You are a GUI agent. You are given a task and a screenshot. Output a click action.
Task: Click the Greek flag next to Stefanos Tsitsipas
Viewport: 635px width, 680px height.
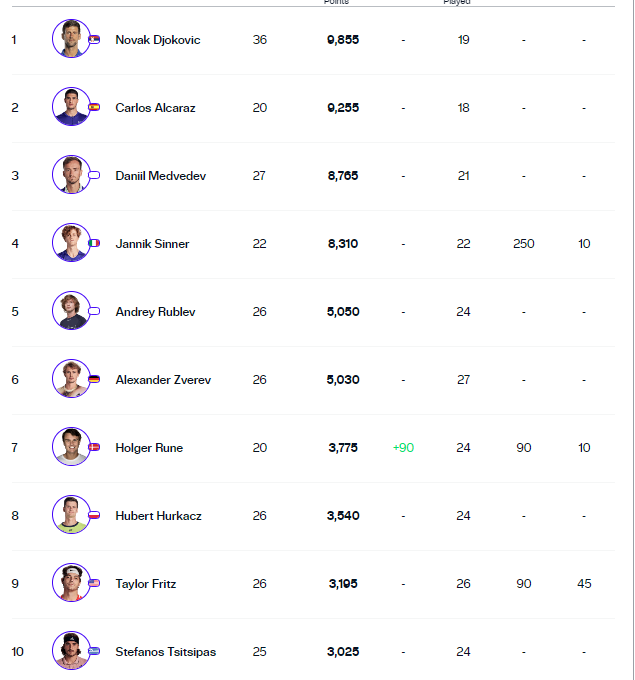(94, 651)
